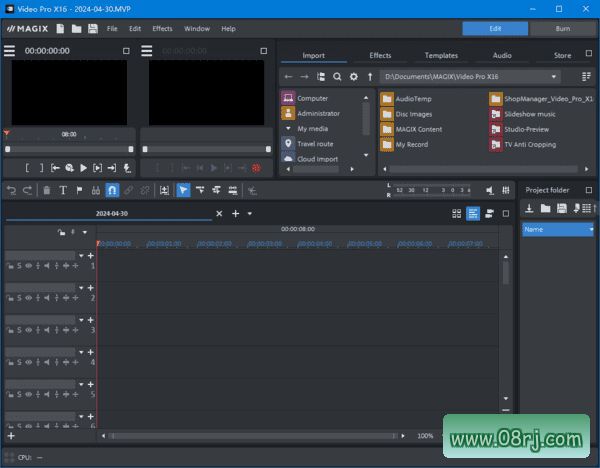The height and width of the screenshot is (468, 600).
Task: Open Title editor T icon
Action: (63, 190)
